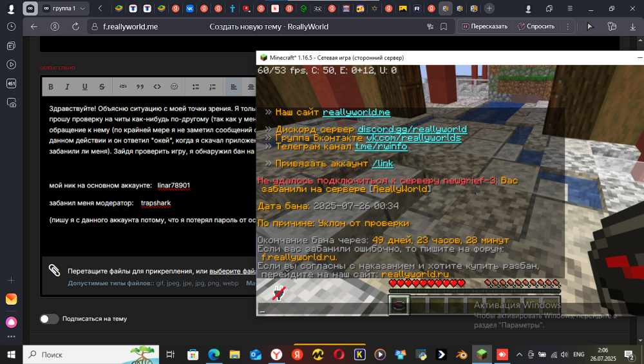Add a sidebar app with the plus icon
This screenshot has height=364, width=644.
11,281
